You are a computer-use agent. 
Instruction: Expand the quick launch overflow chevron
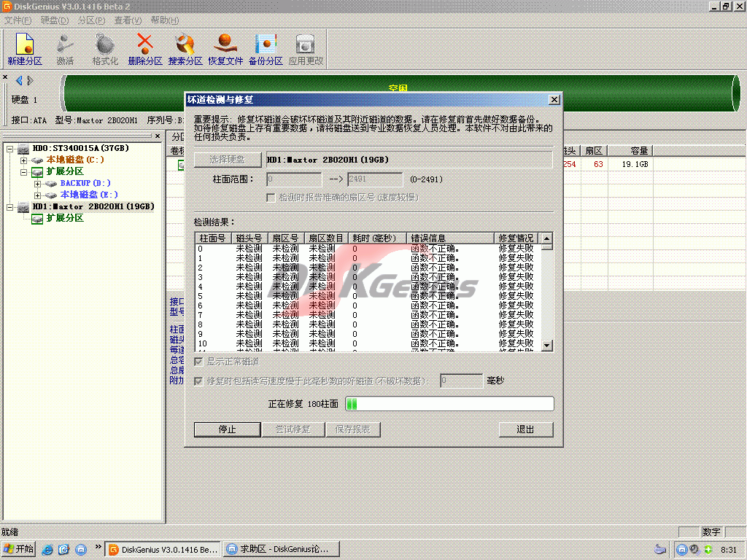point(98,547)
